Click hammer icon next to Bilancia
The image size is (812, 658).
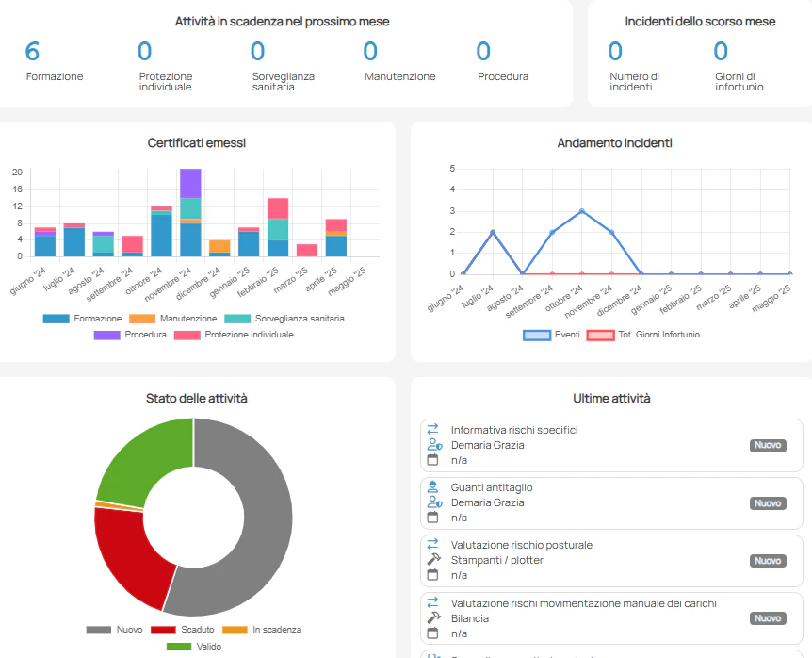tap(433, 617)
